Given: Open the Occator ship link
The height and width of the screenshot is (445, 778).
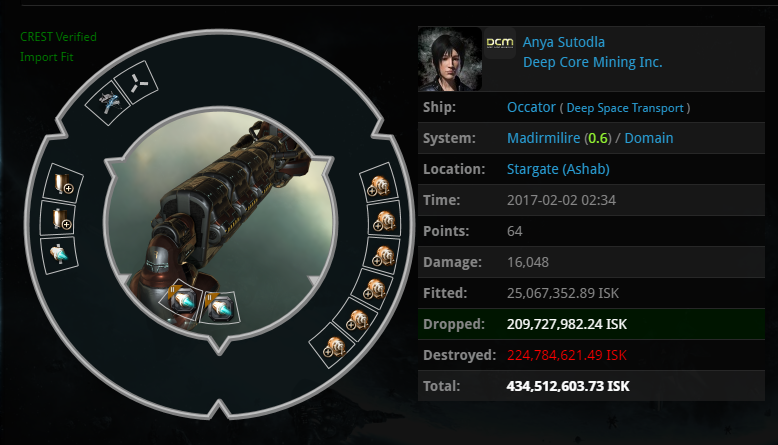Looking at the screenshot, I should (531, 107).
